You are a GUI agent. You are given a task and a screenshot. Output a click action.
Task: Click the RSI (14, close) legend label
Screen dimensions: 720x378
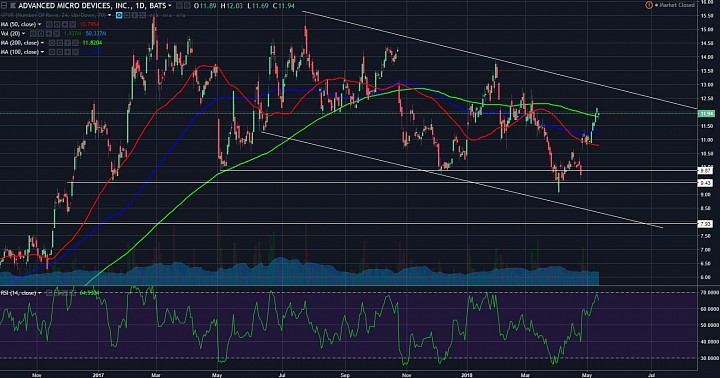[x=18, y=293]
